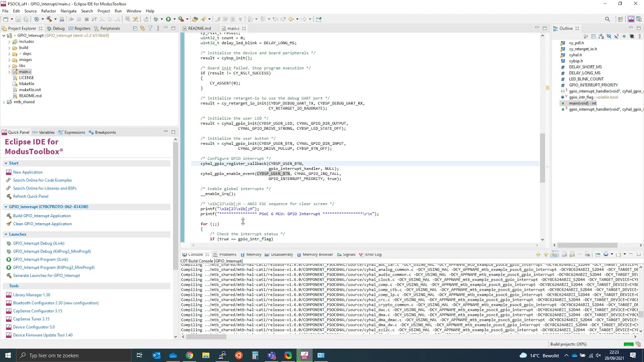This screenshot has height=362, width=644.
Task: Open the Debug button dropdown arrow
Action: point(162,19)
